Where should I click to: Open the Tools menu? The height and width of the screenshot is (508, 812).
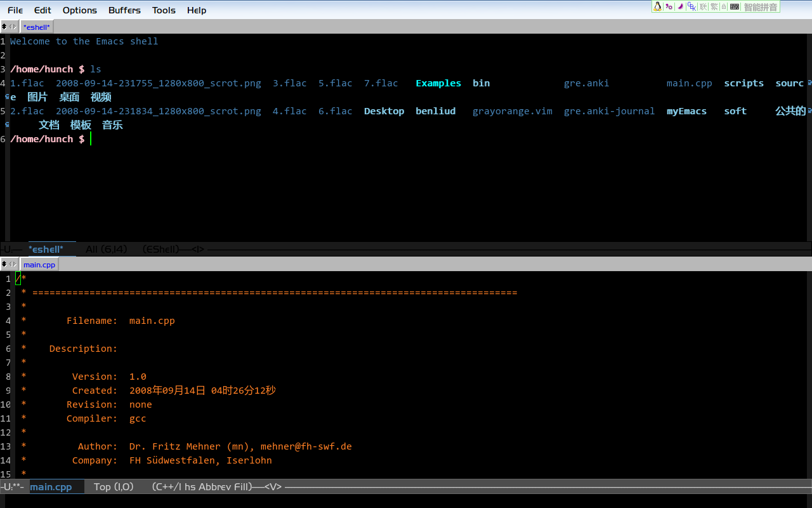pyautogui.click(x=164, y=10)
